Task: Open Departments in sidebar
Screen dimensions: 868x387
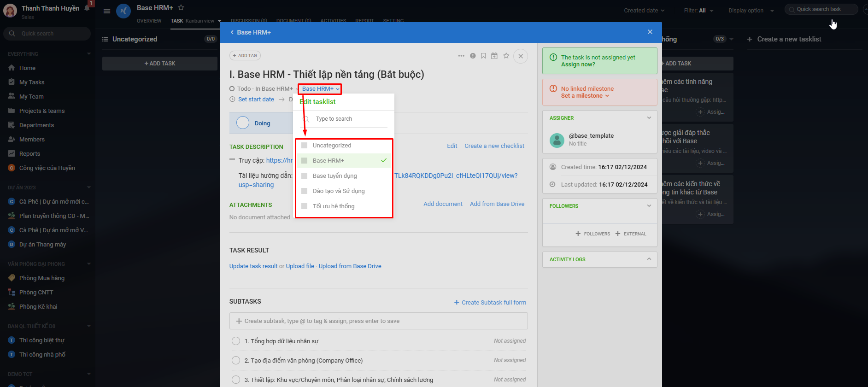Action: pos(36,125)
